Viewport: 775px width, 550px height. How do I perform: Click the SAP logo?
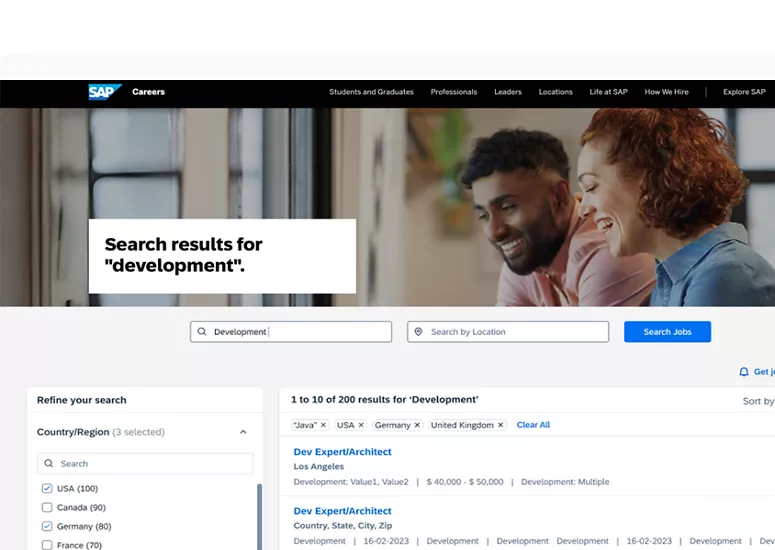tap(104, 92)
